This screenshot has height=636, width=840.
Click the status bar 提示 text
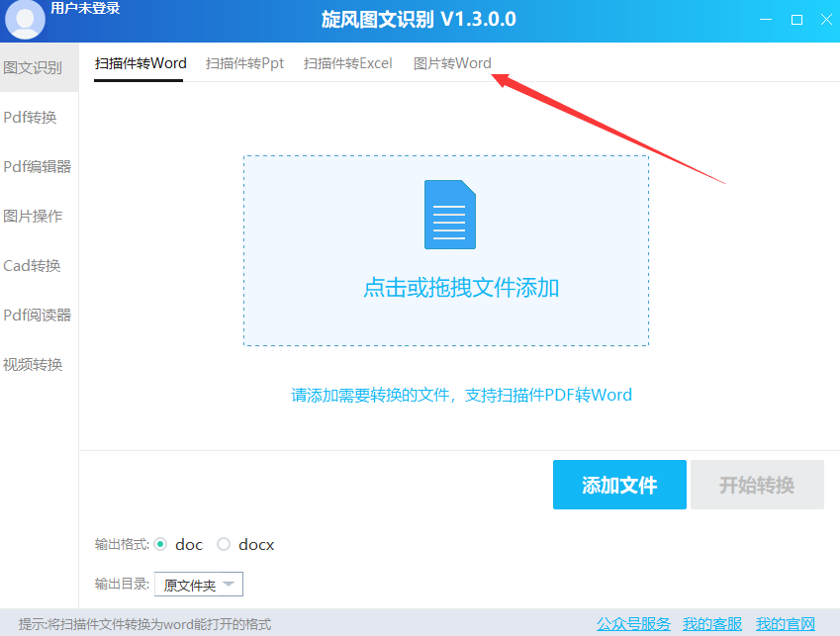[x=144, y=624]
